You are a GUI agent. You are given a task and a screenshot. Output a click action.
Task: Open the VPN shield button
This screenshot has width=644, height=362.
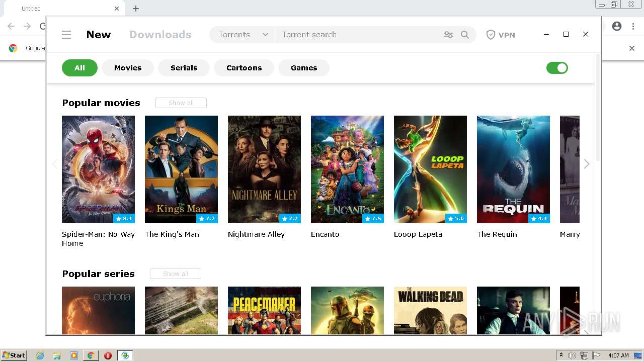pyautogui.click(x=501, y=35)
